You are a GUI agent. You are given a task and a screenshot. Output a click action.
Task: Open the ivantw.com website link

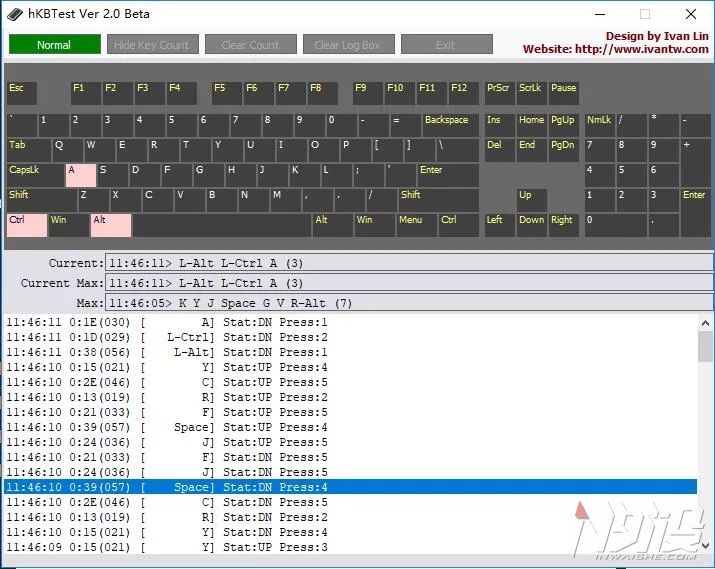(x=616, y=49)
